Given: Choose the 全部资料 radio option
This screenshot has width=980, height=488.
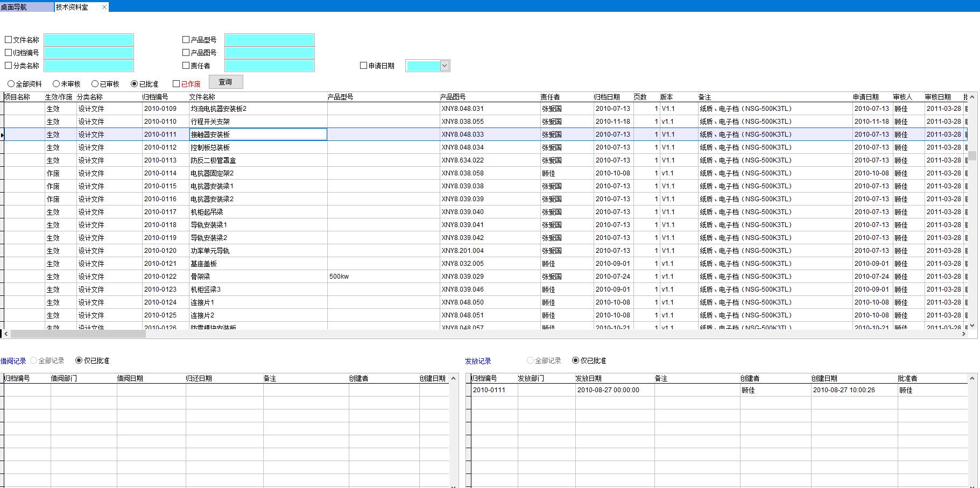Looking at the screenshot, I should click(x=11, y=84).
